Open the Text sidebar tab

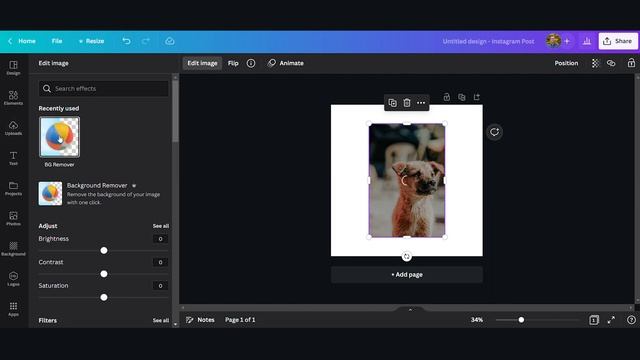click(x=13, y=158)
